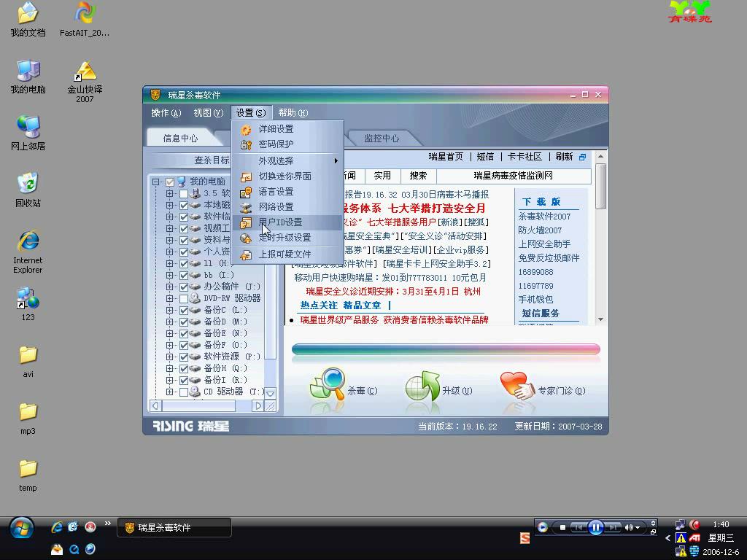Uncheck the 软件资源 (P:) checkbox
This screenshot has width=747, height=560.
point(184,357)
